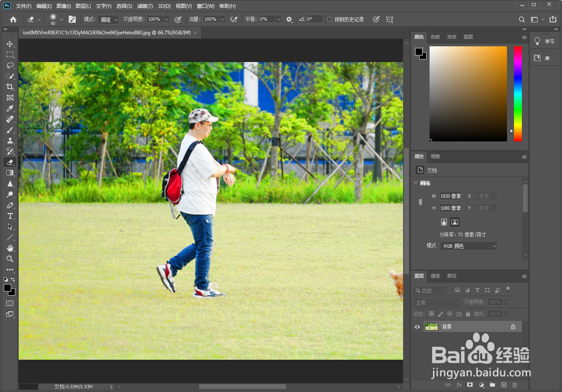Click the Home icon in options bar

point(13,19)
